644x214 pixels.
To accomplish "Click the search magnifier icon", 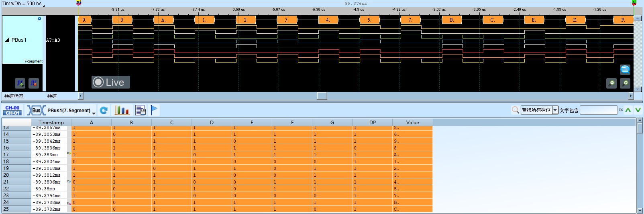I will click(x=516, y=110).
